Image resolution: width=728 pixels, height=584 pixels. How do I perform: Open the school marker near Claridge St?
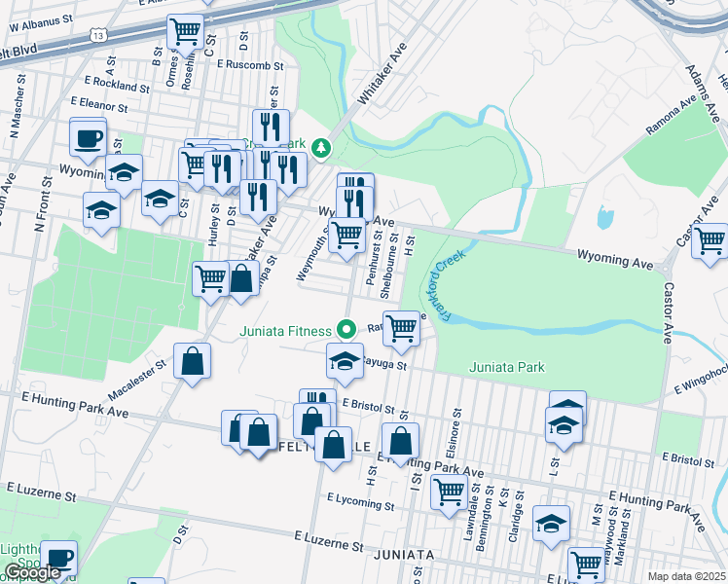[x=551, y=528]
